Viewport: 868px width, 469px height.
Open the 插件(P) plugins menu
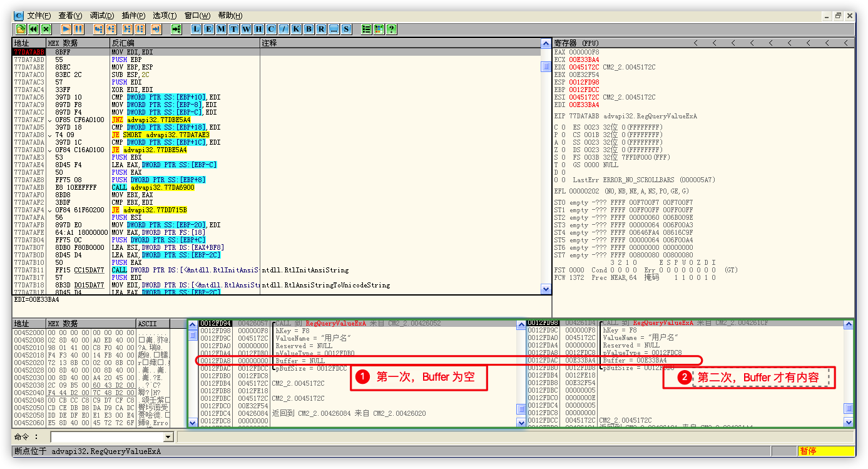coord(133,15)
